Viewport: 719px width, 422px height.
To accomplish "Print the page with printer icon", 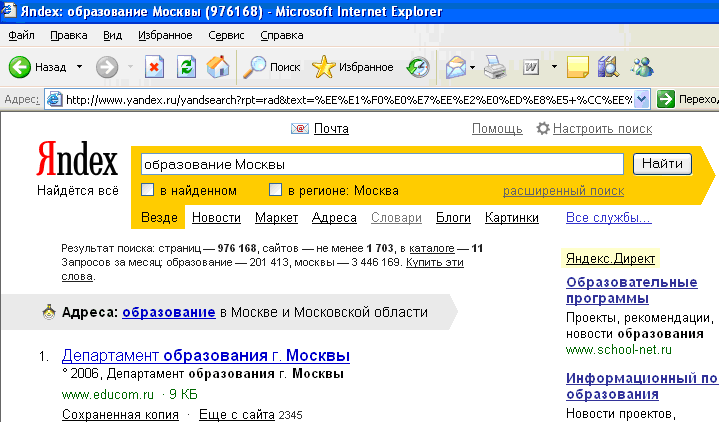I will [495, 67].
